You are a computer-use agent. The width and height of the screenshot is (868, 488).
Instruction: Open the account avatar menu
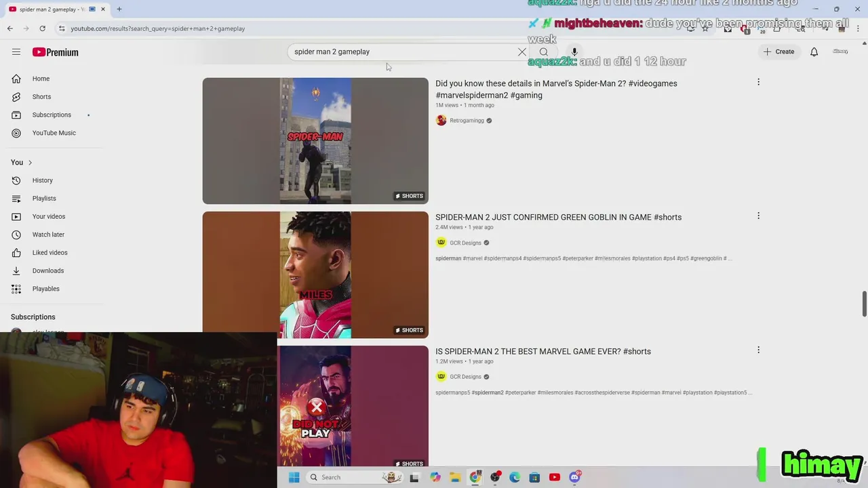pyautogui.click(x=840, y=52)
